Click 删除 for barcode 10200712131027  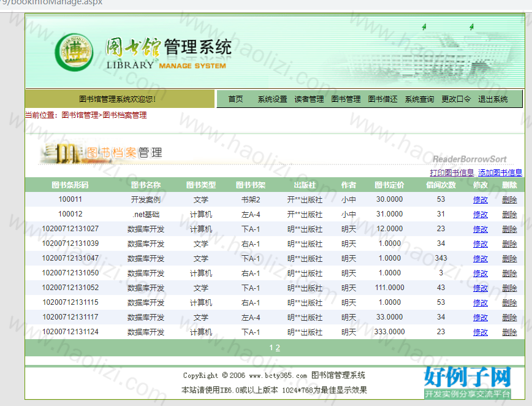(509, 229)
